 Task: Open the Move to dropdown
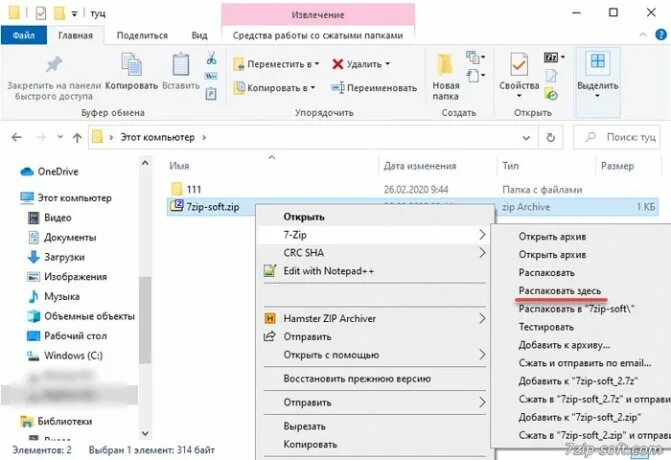(x=276, y=64)
